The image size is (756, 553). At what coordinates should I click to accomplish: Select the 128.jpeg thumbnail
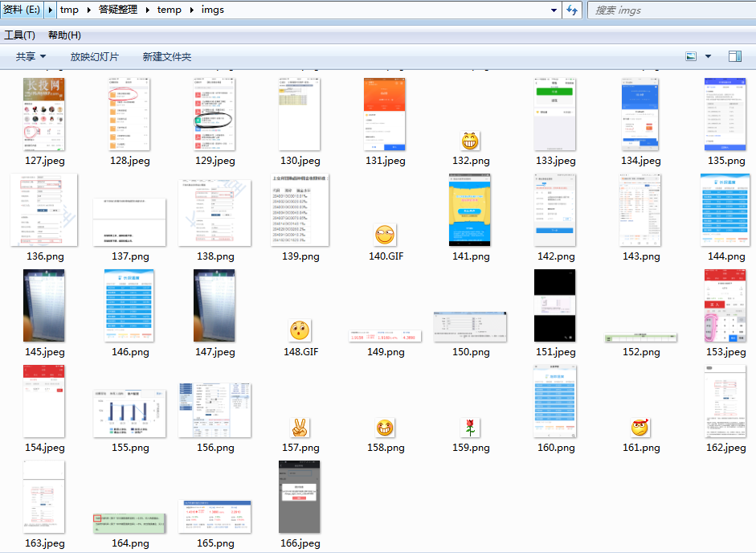129,114
